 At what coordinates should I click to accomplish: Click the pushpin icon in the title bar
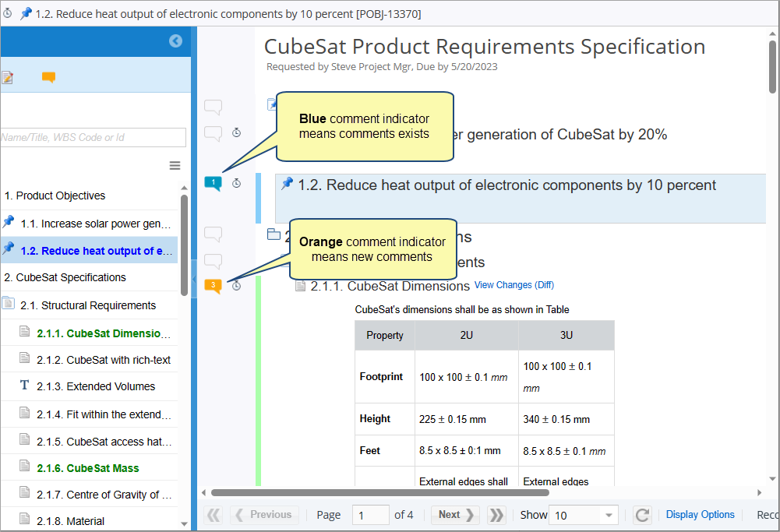(26, 13)
